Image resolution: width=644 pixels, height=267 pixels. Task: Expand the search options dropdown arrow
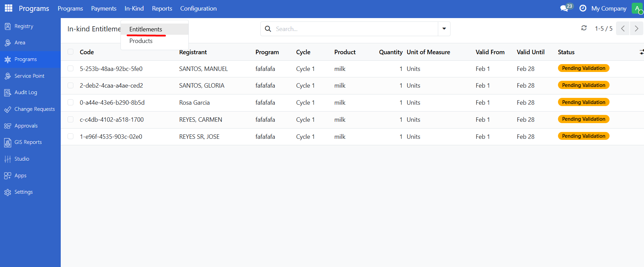pyautogui.click(x=444, y=29)
